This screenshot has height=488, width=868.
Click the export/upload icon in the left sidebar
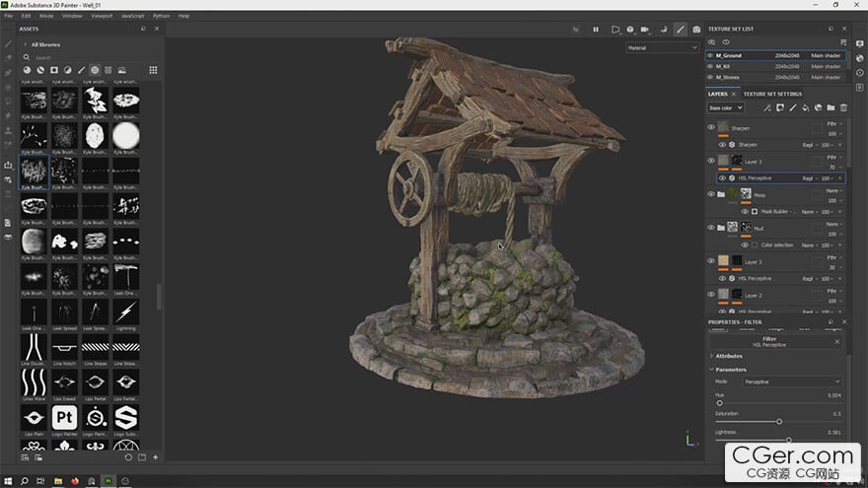8,165
